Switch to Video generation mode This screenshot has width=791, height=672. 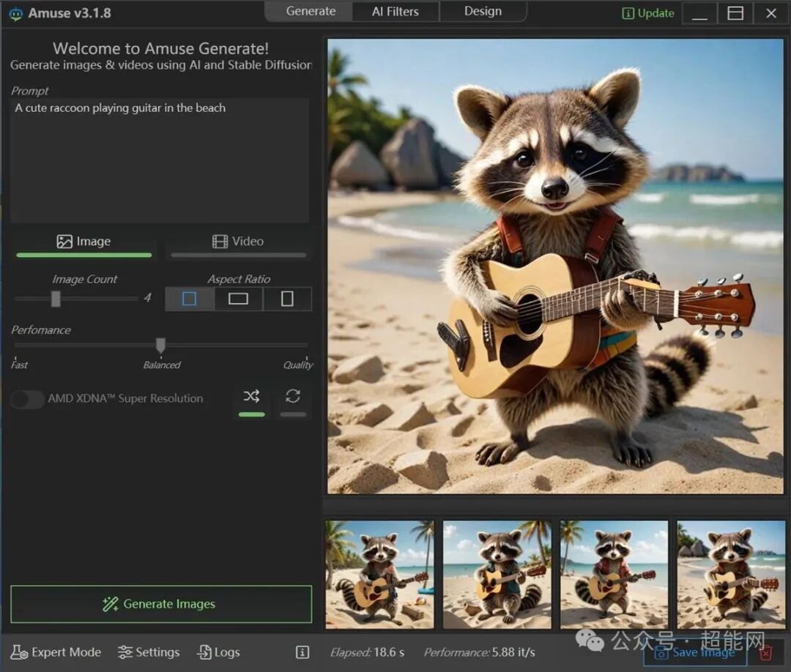click(x=238, y=242)
